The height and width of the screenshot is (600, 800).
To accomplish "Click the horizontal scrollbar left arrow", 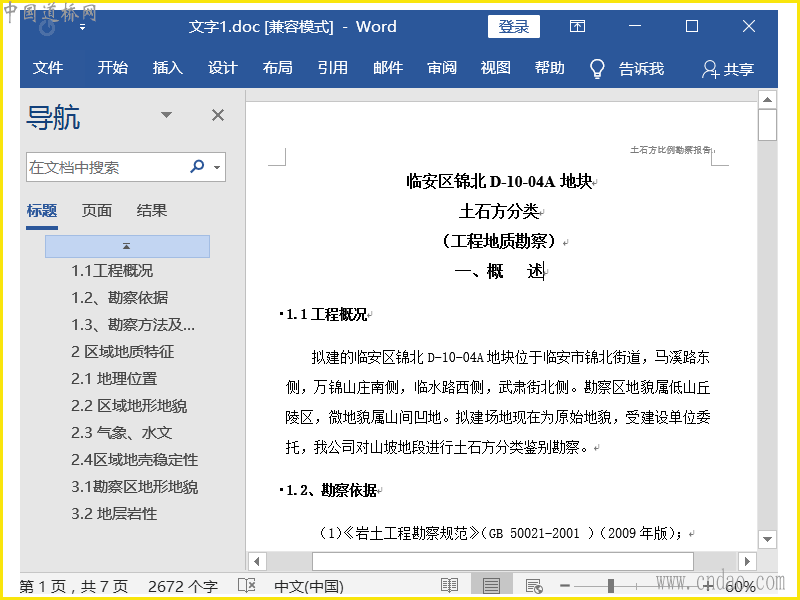I will click(257, 562).
